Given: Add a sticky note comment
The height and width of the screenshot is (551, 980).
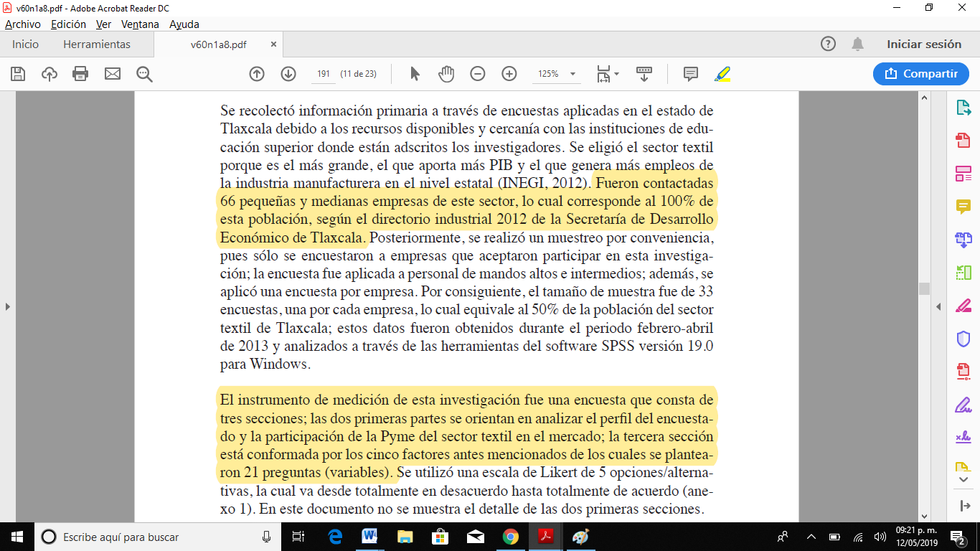Looking at the screenshot, I should pyautogui.click(x=691, y=74).
